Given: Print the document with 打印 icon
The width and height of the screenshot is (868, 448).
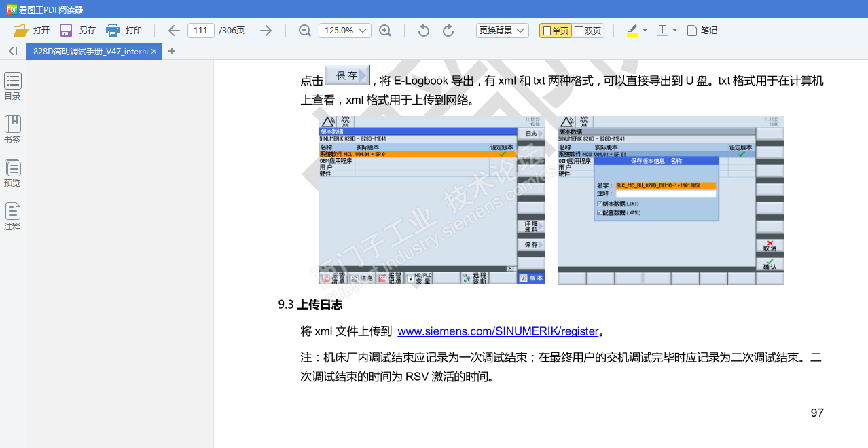Looking at the screenshot, I should pyautogui.click(x=113, y=31).
